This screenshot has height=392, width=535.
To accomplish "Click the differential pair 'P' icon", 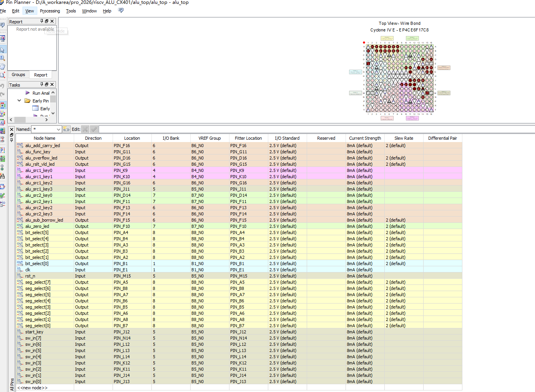I will 3,150.
